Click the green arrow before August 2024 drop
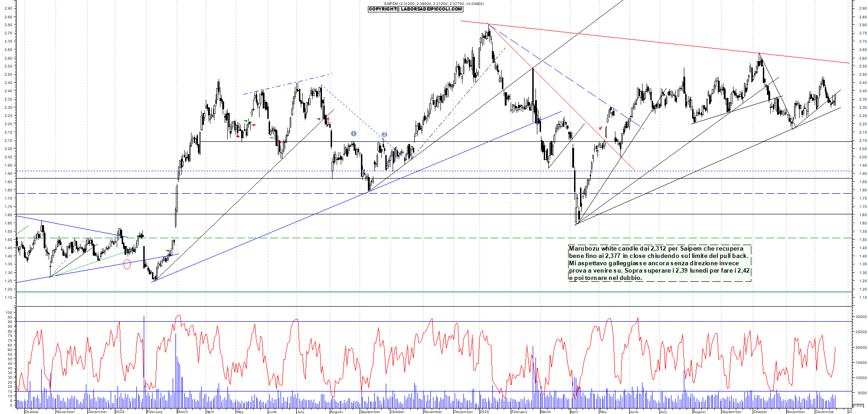 (x=319, y=119)
